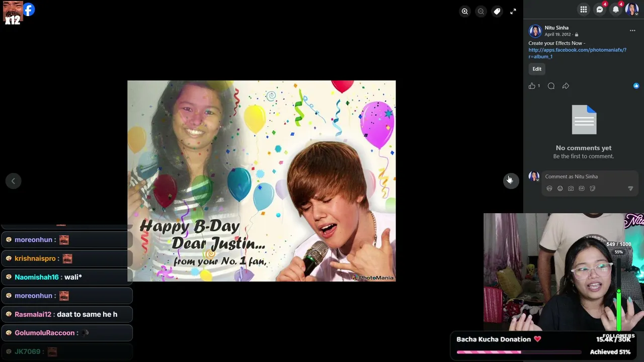This screenshot has height=362, width=644.
Task: Insert an avatar sticker in comment
Action: [549, 189]
